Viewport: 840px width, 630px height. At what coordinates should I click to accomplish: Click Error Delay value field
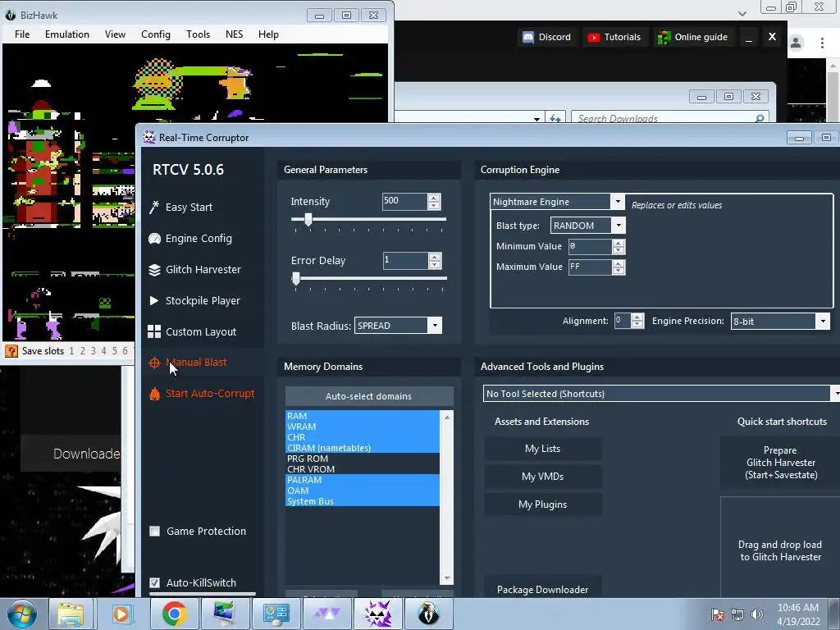(405, 260)
